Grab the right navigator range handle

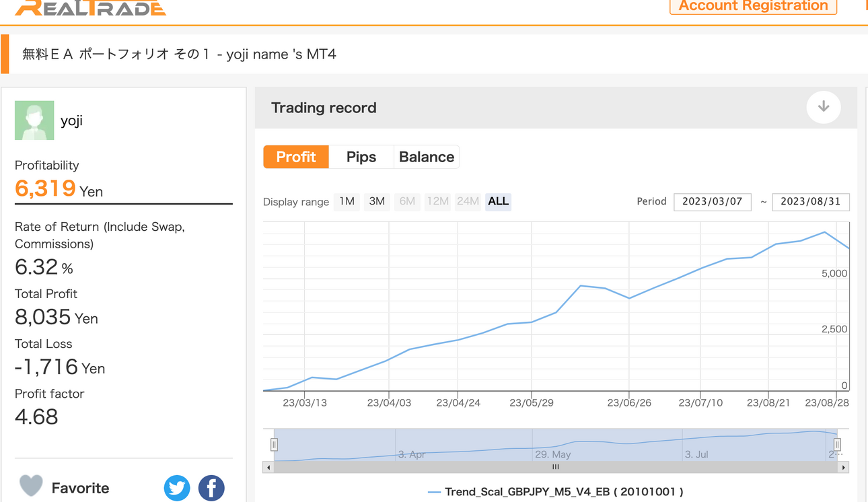click(837, 444)
